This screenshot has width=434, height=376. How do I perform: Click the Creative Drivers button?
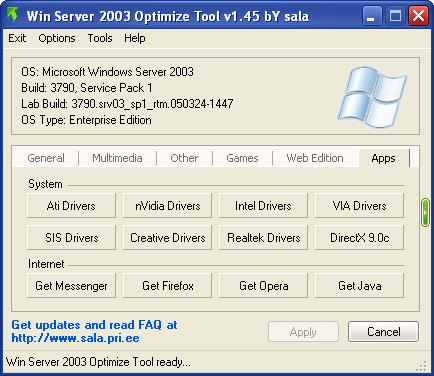pos(167,238)
